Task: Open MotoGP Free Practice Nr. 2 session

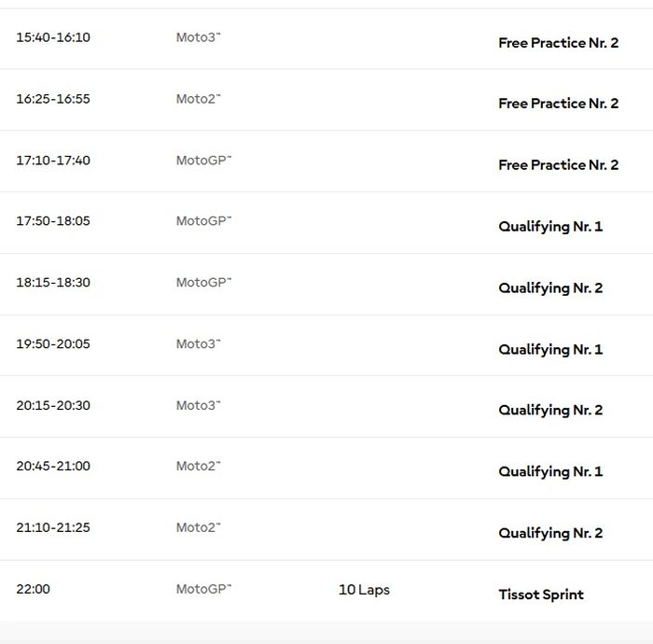Action: point(558,165)
